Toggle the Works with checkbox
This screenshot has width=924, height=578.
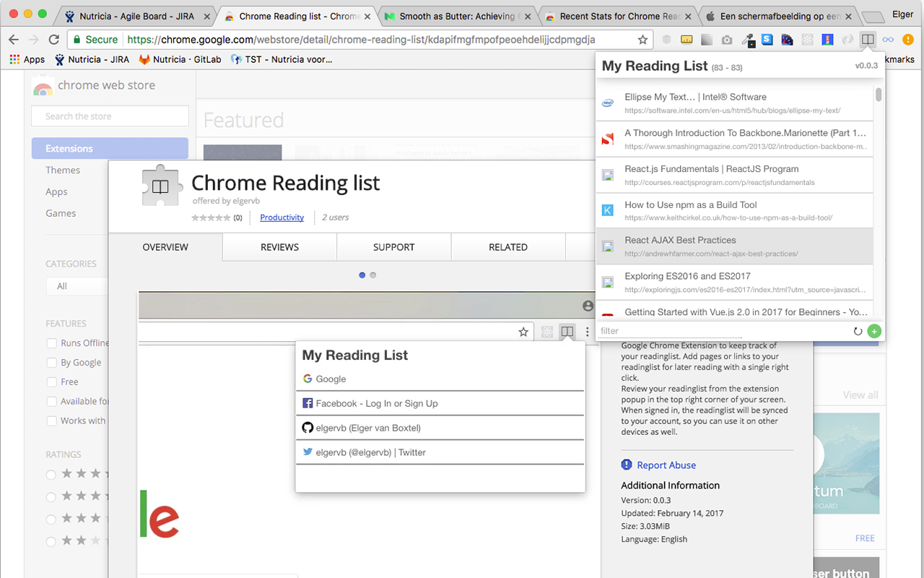coord(51,421)
